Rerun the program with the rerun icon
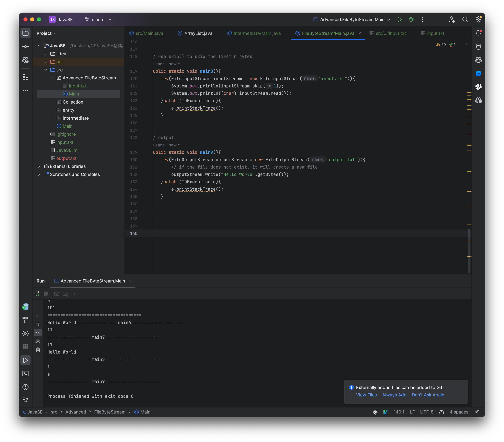Screen dimensions: 504x442 point(37,294)
